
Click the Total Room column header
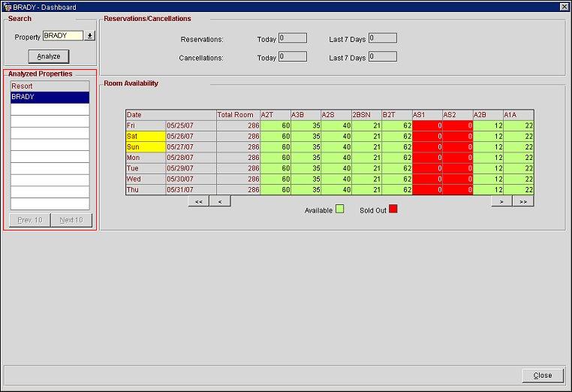tap(237, 115)
